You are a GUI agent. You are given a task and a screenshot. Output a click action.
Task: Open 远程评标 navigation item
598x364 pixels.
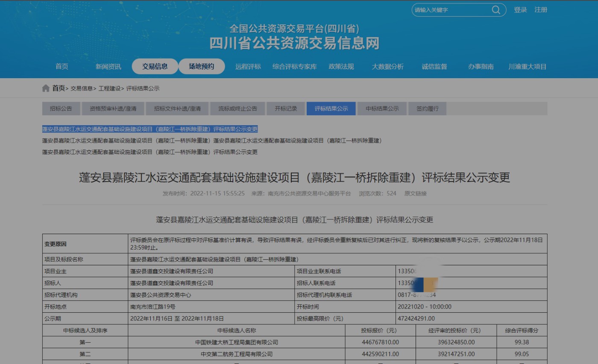[248, 66]
